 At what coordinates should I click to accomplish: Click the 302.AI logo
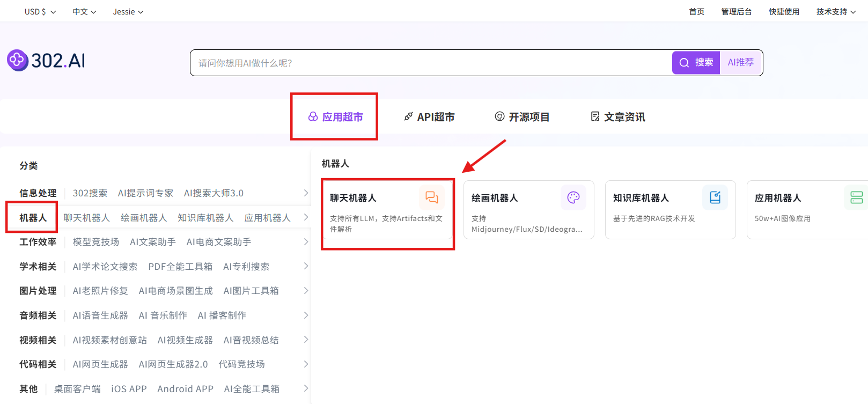[46, 61]
